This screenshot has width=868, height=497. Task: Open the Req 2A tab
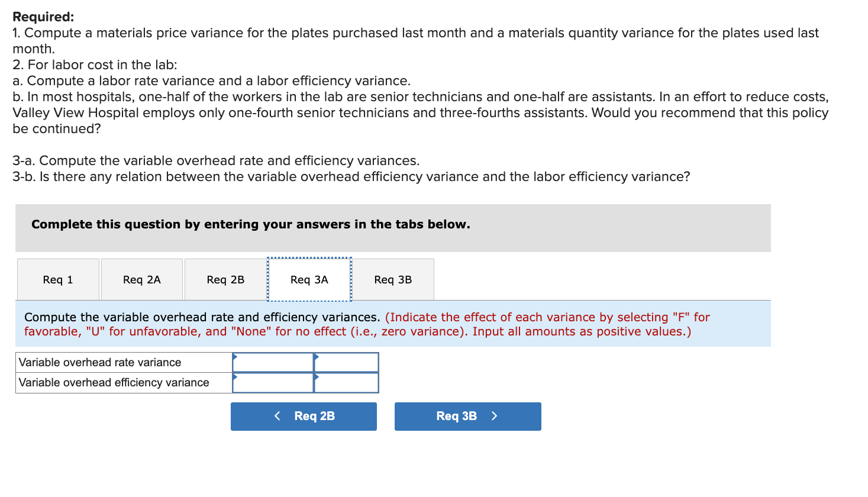[x=141, y=279]
